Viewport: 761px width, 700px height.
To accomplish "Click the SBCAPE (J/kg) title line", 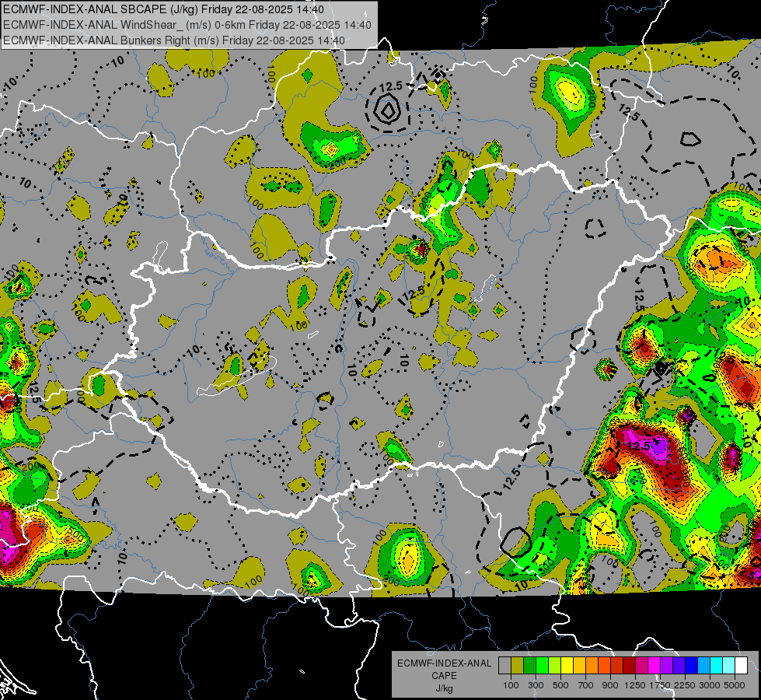I will pyautogui.click(x=163, y=9).
